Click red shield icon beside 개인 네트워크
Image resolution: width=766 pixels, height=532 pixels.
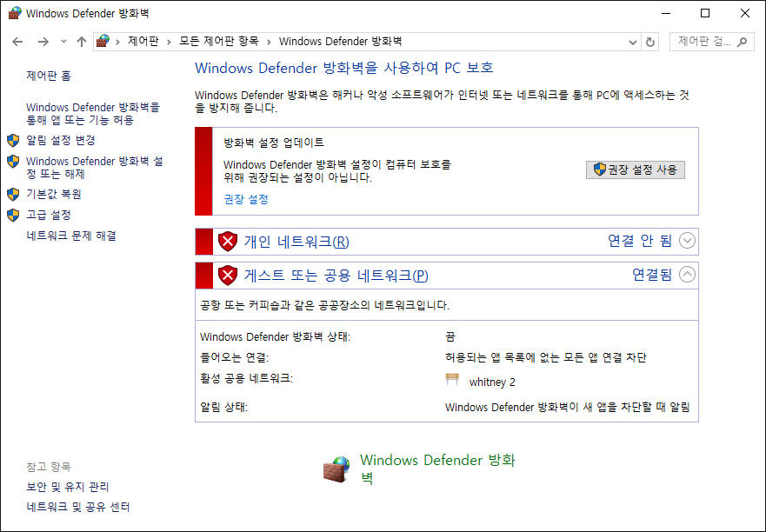[x=228, y=242]
